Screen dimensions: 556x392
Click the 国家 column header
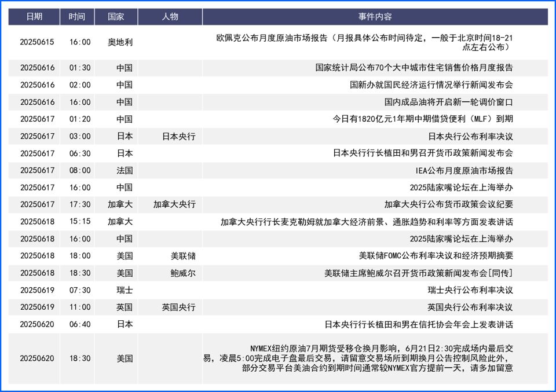[116, 17]
